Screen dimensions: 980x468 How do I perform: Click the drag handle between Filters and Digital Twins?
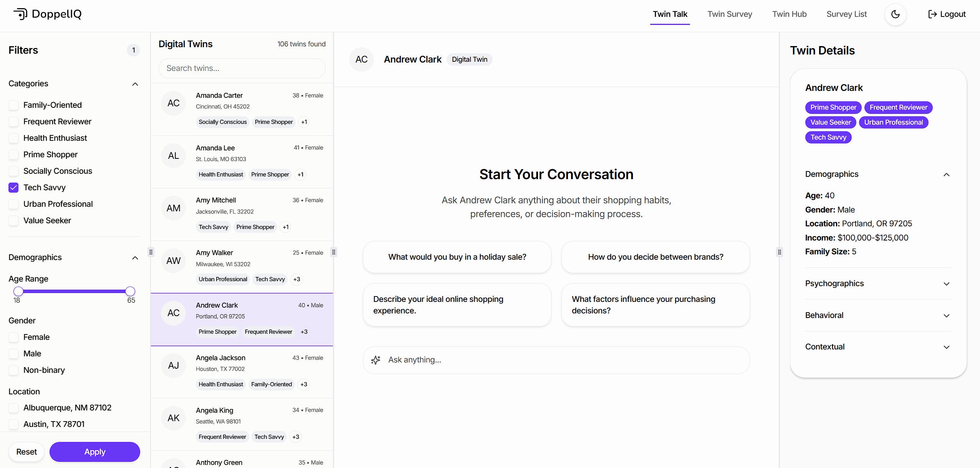(151, 252)
